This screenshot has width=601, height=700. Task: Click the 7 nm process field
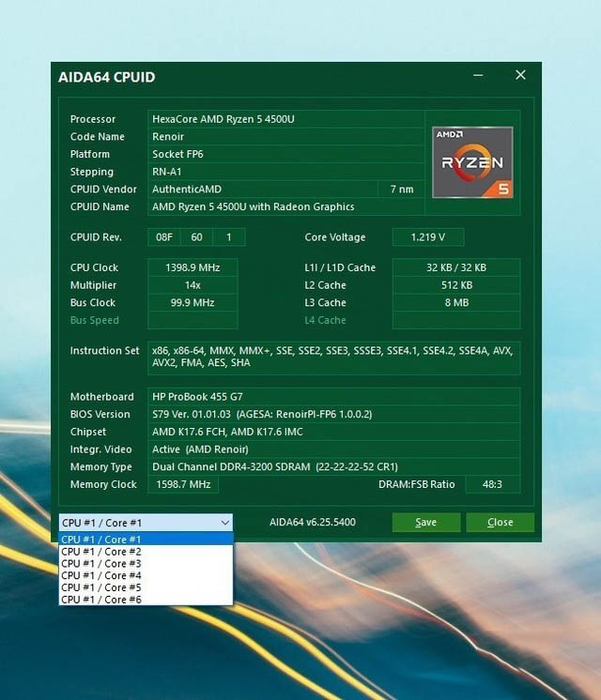[401, 189]
